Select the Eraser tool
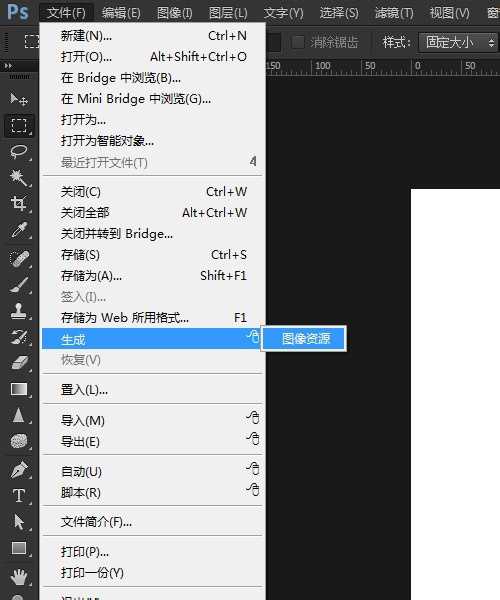The width and height of the screenshot is (500, 600). click(18, 362)
